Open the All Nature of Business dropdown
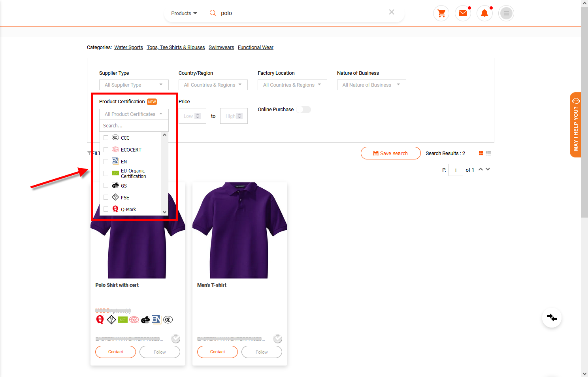Screen dimensions: 588x377 pos(371,85)
